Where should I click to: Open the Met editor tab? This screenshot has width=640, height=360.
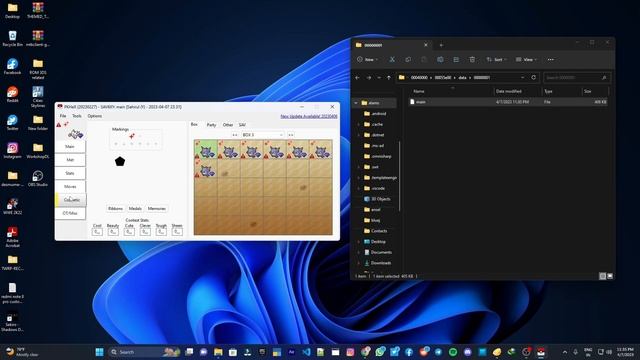(x=70, y=160)
